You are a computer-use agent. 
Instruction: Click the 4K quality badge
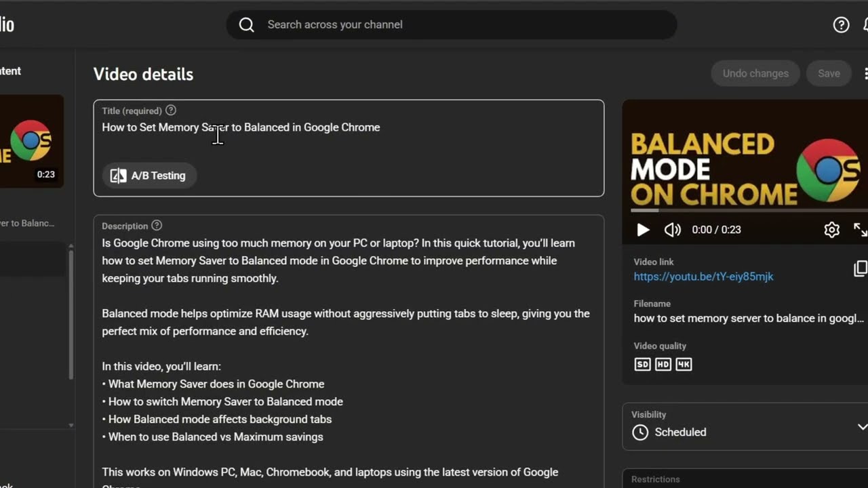pos(684,365)
